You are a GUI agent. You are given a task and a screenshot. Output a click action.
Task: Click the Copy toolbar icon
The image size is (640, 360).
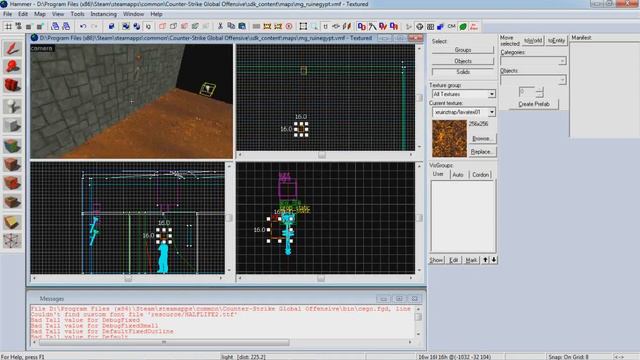coord(231,27)
